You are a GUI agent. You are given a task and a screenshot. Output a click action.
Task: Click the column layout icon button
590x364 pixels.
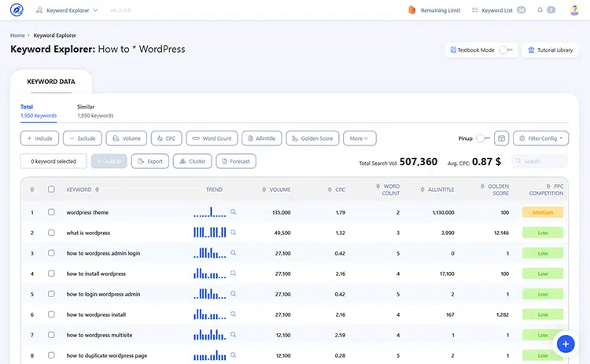[501, 138]
